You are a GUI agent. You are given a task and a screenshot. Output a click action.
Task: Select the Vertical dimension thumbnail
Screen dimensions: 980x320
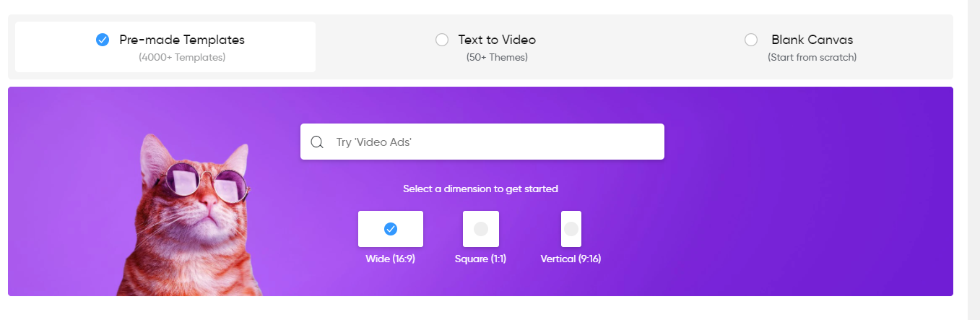pyautogui.click(x=571, y=229)
